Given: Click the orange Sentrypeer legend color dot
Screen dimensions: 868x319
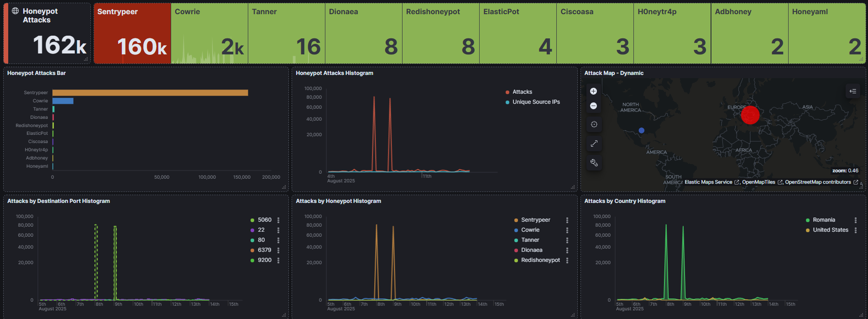Looking at the screenshot, I should point(516,220).
